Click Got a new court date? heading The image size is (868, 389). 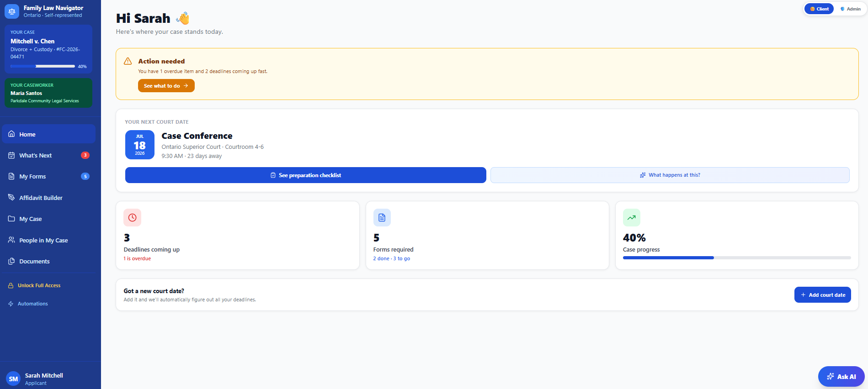[x=154, y=291]
